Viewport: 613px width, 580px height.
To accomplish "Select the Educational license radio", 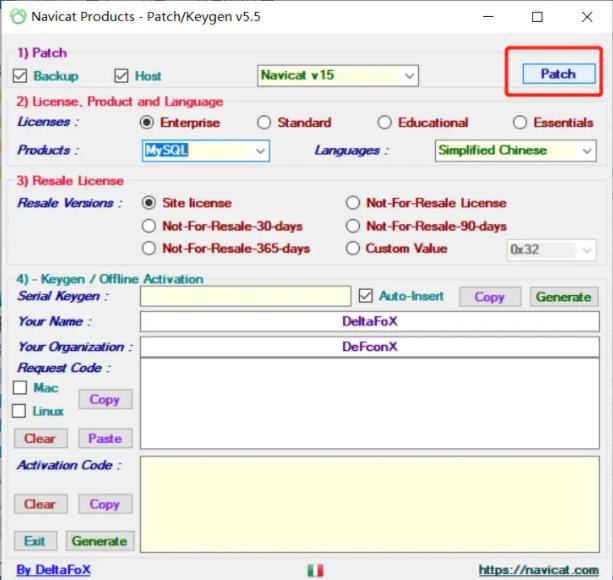I will pos(384,123).
